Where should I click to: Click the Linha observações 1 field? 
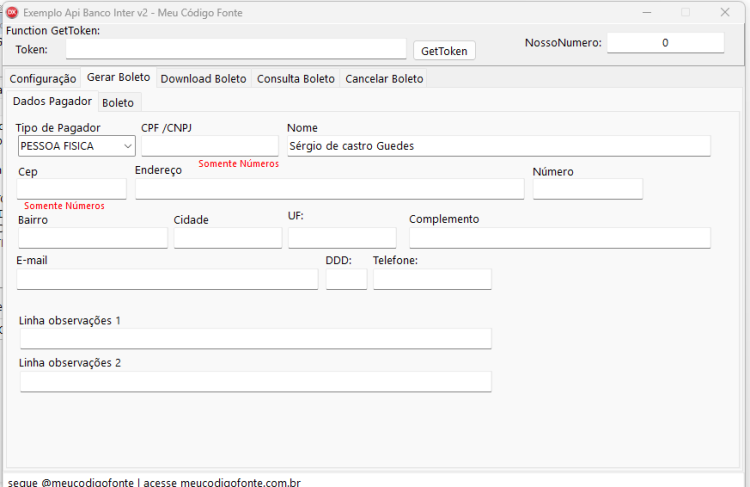255,339
